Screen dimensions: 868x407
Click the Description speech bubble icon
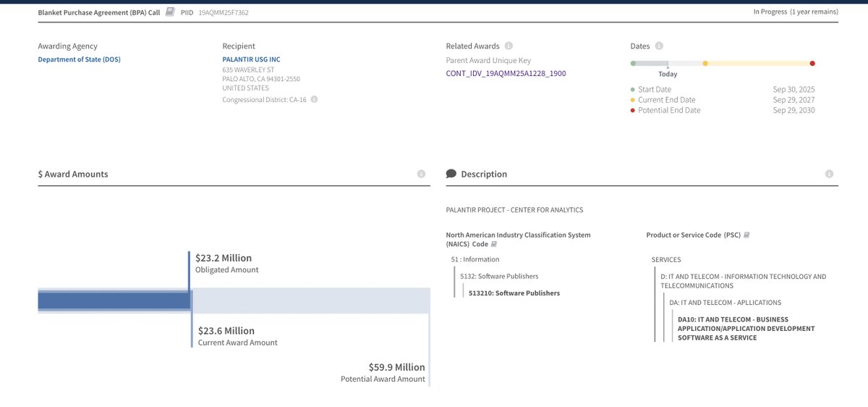click(x=451, y=174)
